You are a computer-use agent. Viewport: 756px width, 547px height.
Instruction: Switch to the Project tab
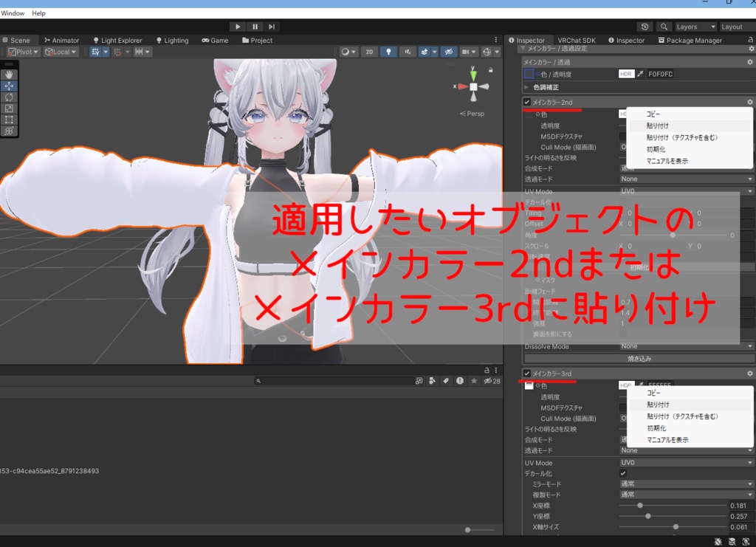point(258,41)
